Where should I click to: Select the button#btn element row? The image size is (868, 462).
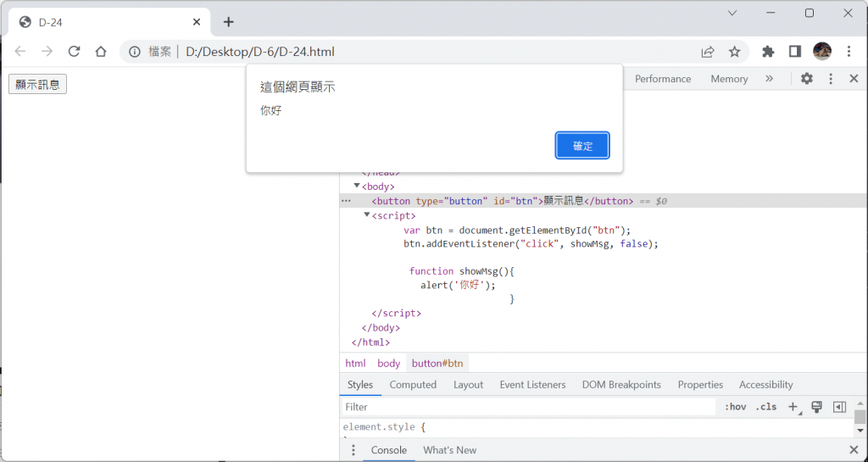pyautogui.click(x=604, y=201)
